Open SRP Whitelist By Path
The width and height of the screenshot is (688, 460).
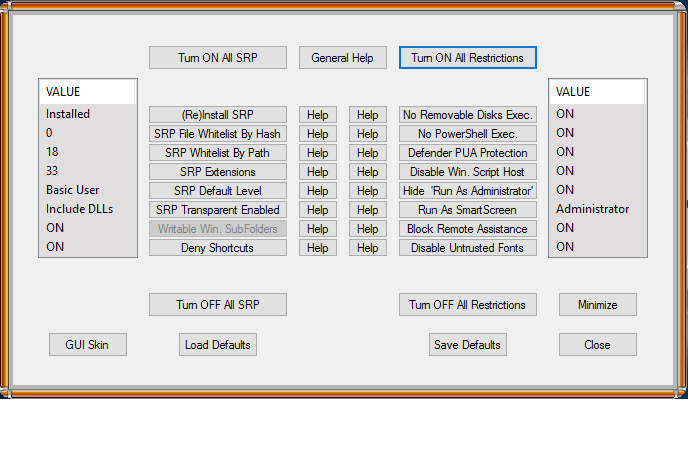click(218, 153)
